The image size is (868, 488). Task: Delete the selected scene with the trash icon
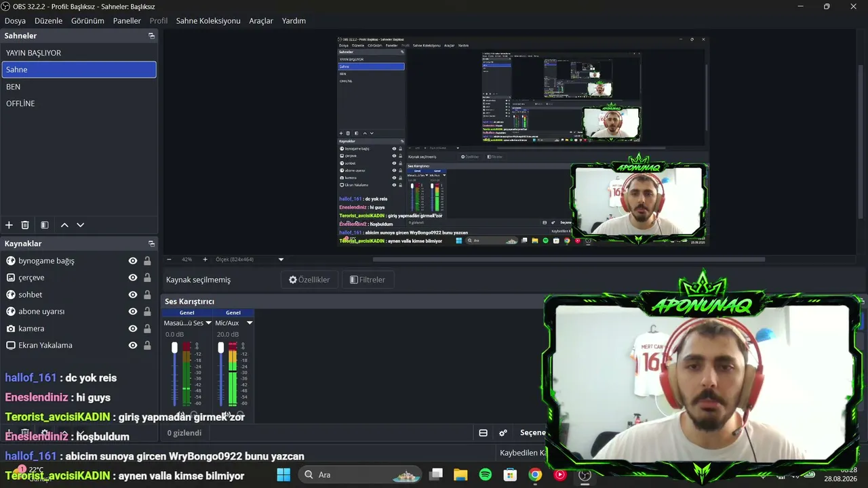25,225
